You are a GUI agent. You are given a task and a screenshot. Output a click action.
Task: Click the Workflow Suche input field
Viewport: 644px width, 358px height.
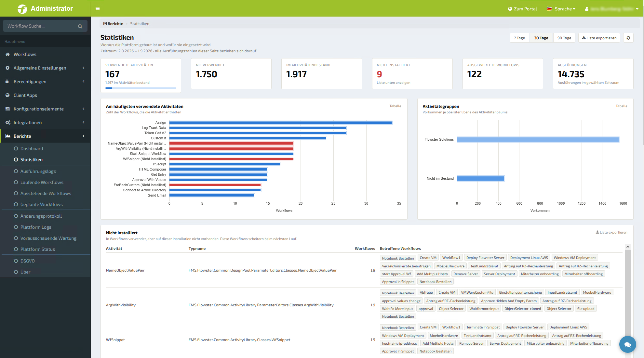(45, 26)
